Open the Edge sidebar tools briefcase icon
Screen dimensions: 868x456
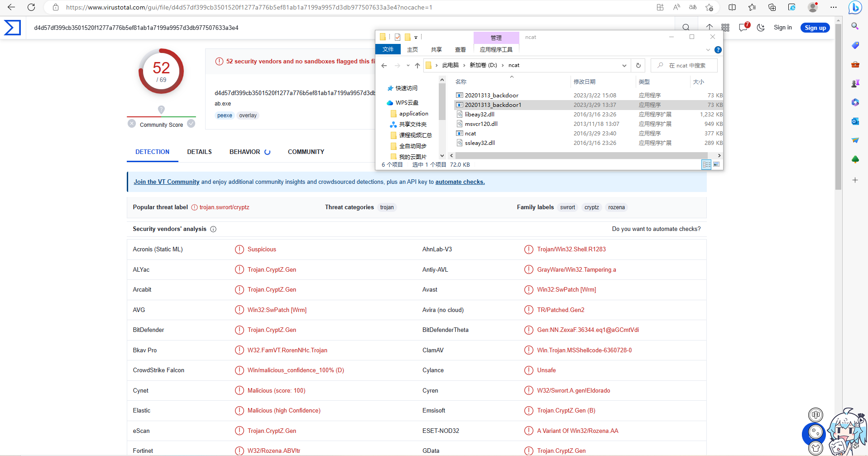[855, 64]
